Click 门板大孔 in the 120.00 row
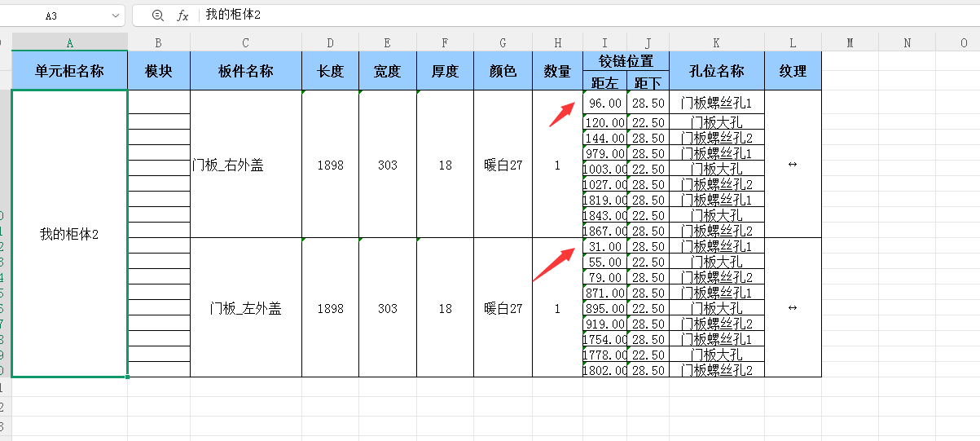The height and width of the screenshot is (441, 980). click(716, 122)
